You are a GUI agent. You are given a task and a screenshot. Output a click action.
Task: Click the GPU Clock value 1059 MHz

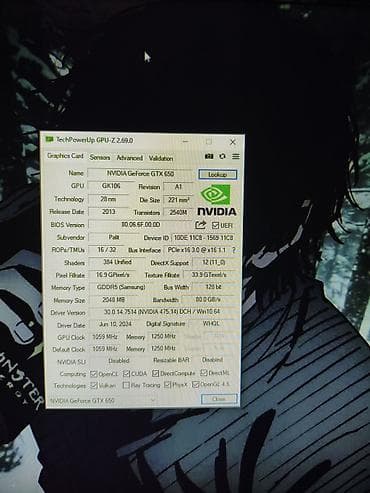pos(105,337)
